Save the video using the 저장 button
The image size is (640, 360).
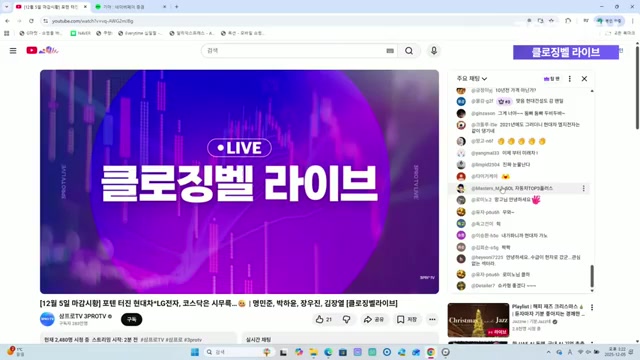(407, 319)
